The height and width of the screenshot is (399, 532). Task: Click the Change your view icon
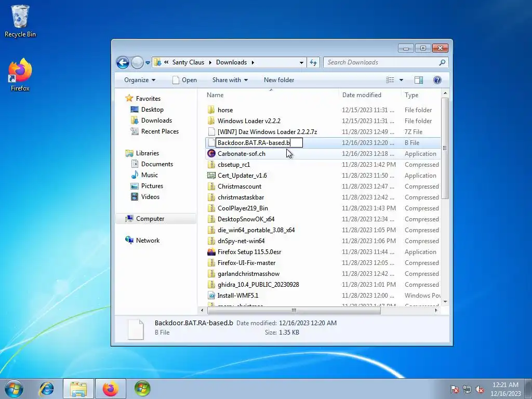pos(390,80)
